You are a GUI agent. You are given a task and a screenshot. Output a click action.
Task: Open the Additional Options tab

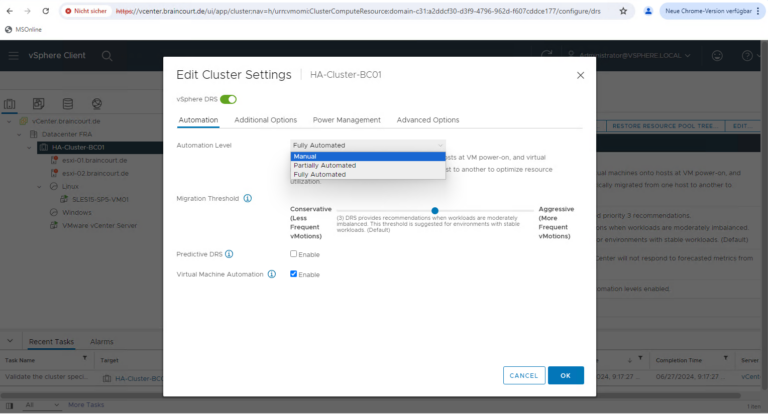(265, 120)
